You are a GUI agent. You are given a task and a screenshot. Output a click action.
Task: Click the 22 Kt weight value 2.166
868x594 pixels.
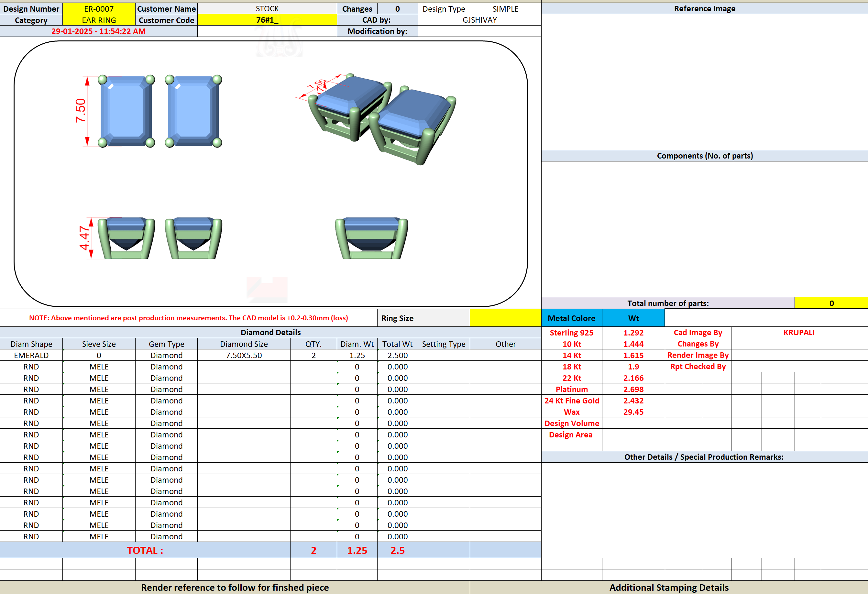pyautogui.click(x=633, y=378)
